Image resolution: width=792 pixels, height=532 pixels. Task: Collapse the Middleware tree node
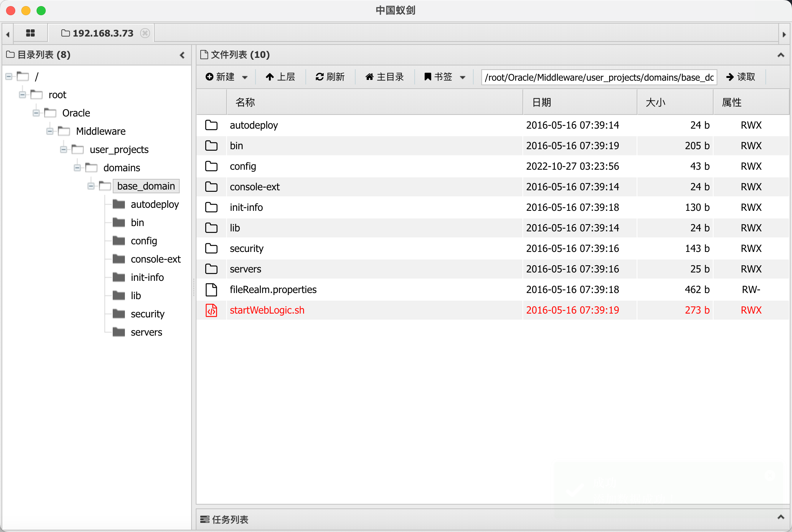point(50,131)
